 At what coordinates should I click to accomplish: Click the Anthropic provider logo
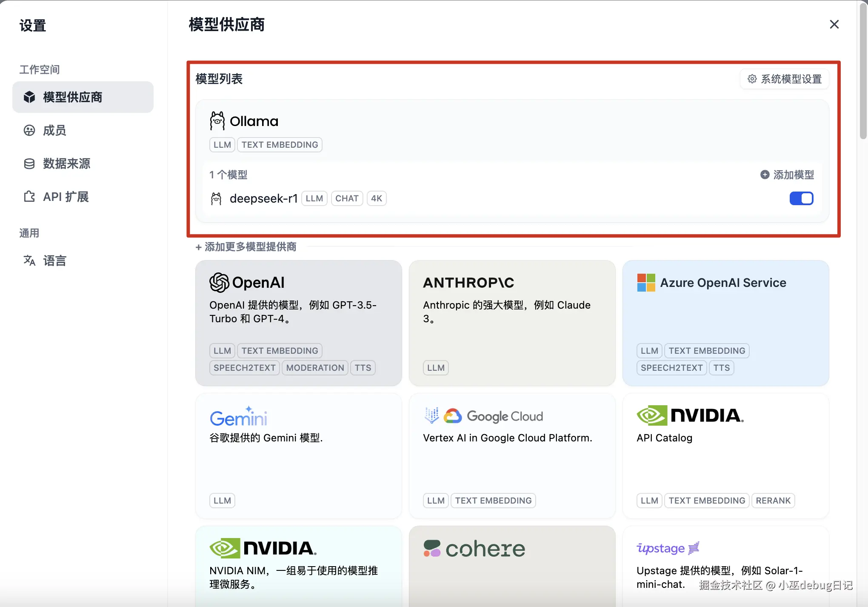(468, 282)
